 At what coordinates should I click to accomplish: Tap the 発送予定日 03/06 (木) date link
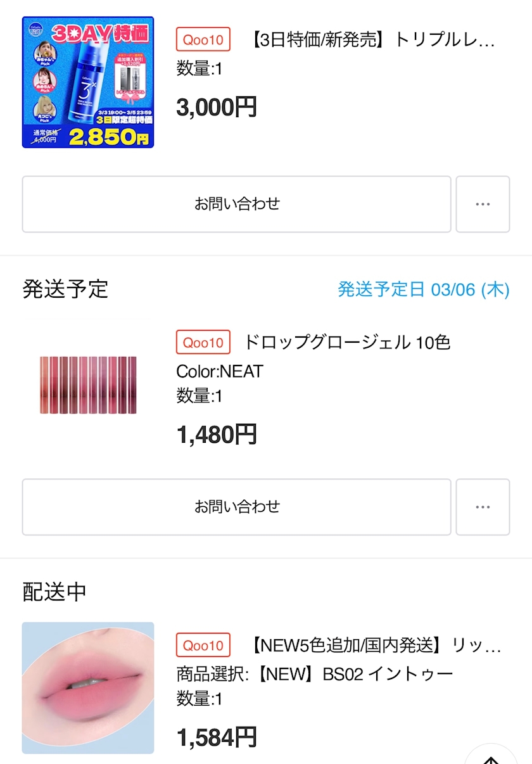[423, 290]
